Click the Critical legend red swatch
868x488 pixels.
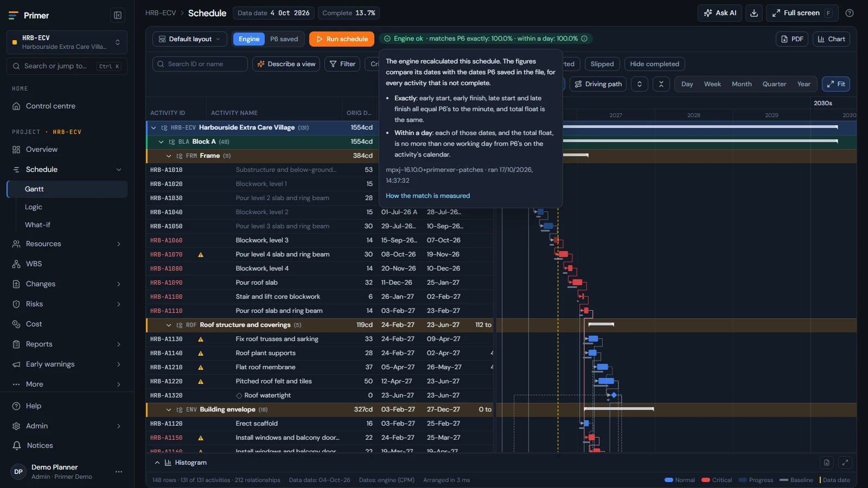[x=706, y=480]
